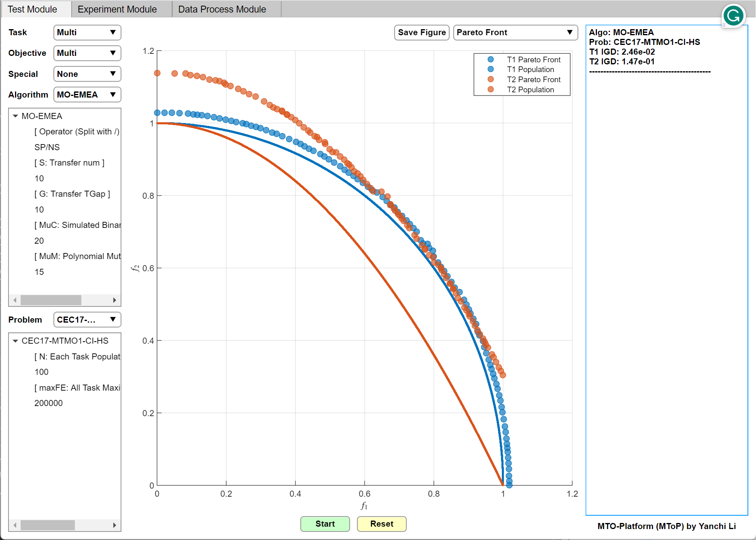The height and width of the screenshot is (540, 756).
Task: Click the green Start button
Action: pos(325,524)
